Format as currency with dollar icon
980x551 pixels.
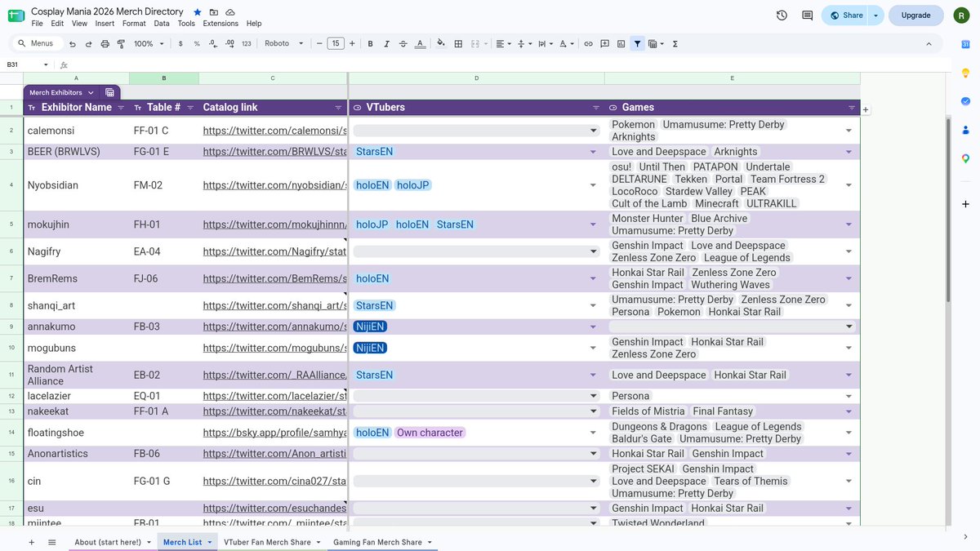180,43
